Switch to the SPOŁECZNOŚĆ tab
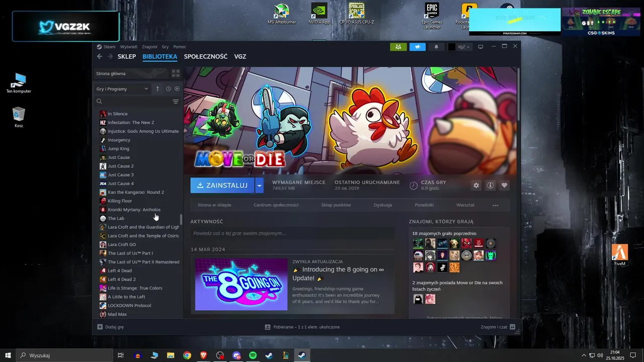Image resolution: width=644 pixels, height=362 pixels. pyautogui.click(x=206, y=57)
